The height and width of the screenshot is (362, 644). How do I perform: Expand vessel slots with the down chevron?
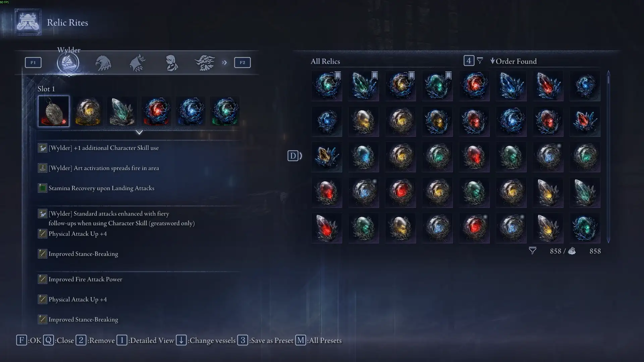click(139, 132)
